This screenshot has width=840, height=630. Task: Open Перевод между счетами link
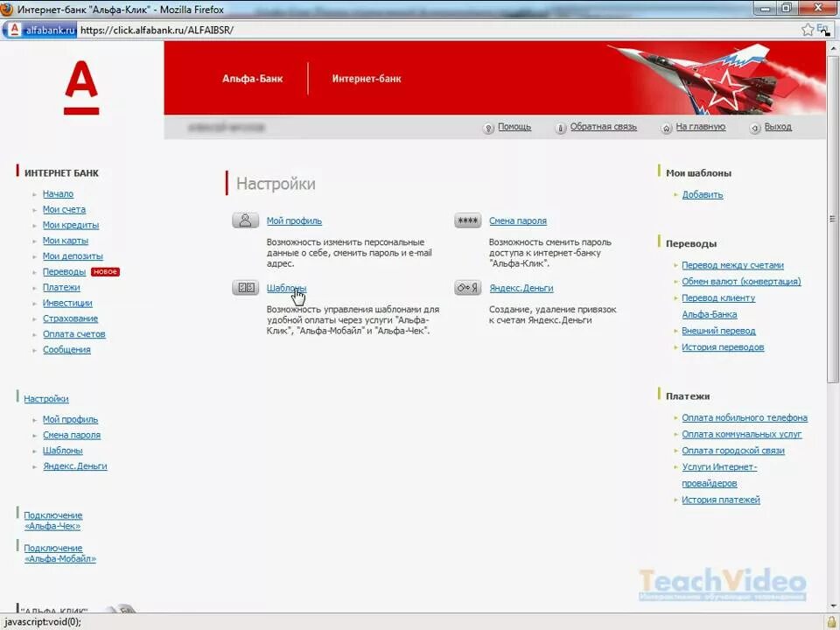click(x=732, y=265)
